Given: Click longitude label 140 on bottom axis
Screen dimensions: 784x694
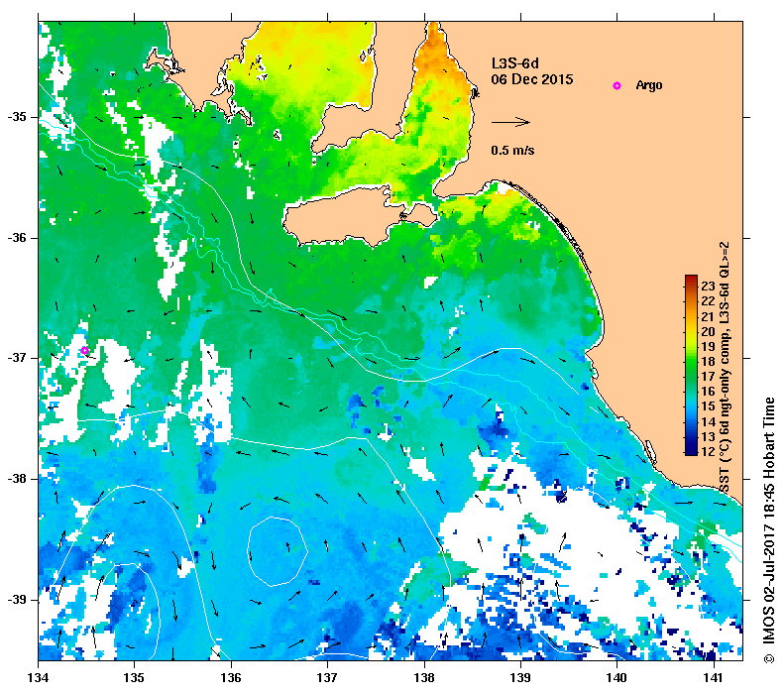Looking at the screenshot, I should 617,677.
